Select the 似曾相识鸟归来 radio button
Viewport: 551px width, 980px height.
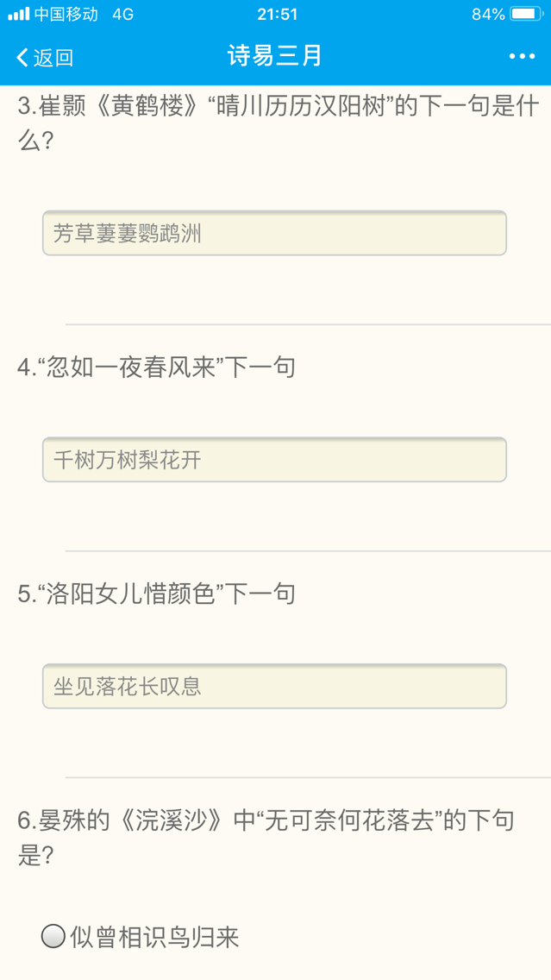tap(53, 936)
